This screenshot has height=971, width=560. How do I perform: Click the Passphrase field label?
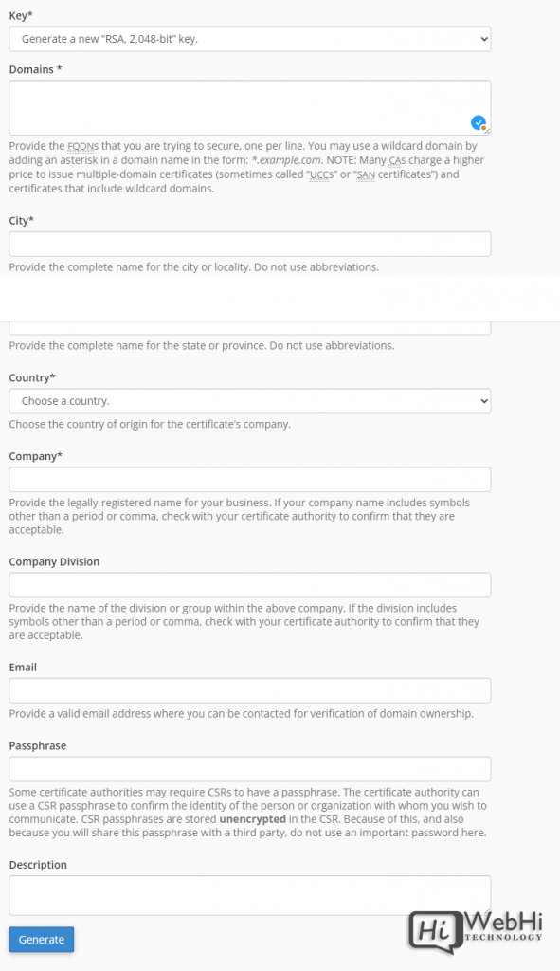(x=38, y=745)
